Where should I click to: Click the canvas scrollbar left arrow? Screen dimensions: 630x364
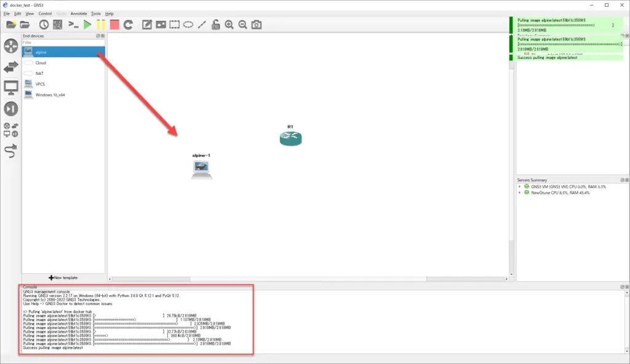point(110,279)
